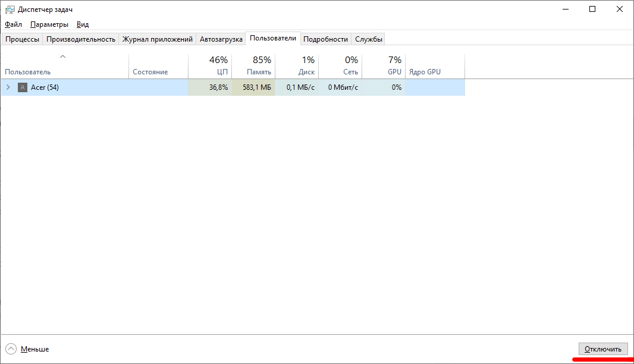Image resolution: width=634 pixels, height=364 pixels.
Task: Open the Вид menu
Action: (x=83, y=24)
